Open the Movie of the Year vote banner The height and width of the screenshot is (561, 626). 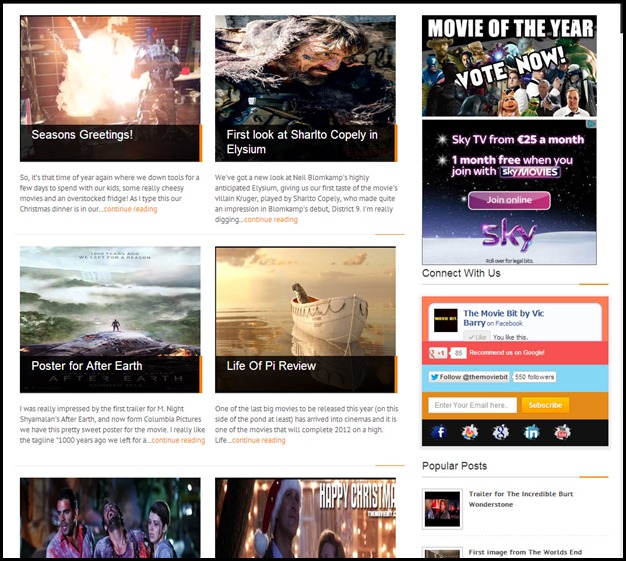click(x=509, y=66)
